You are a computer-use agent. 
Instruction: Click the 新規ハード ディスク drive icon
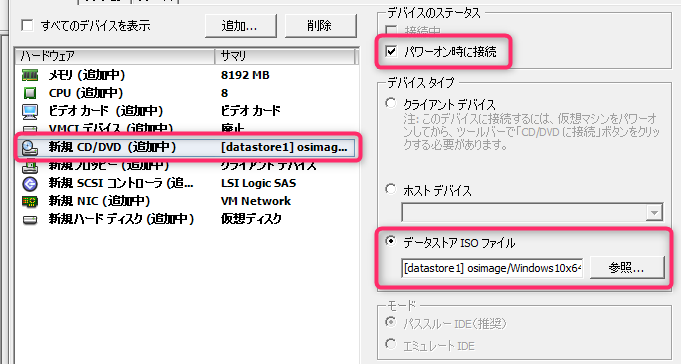30,219
